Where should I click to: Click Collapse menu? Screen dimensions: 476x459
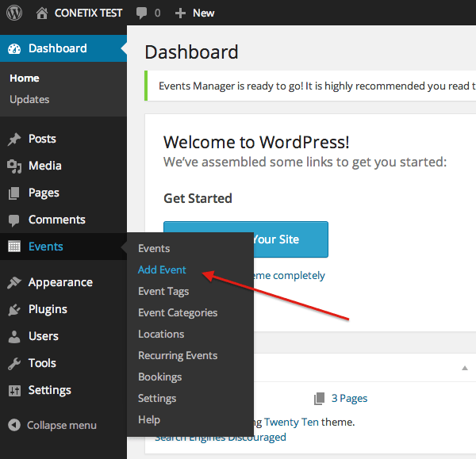62,426
